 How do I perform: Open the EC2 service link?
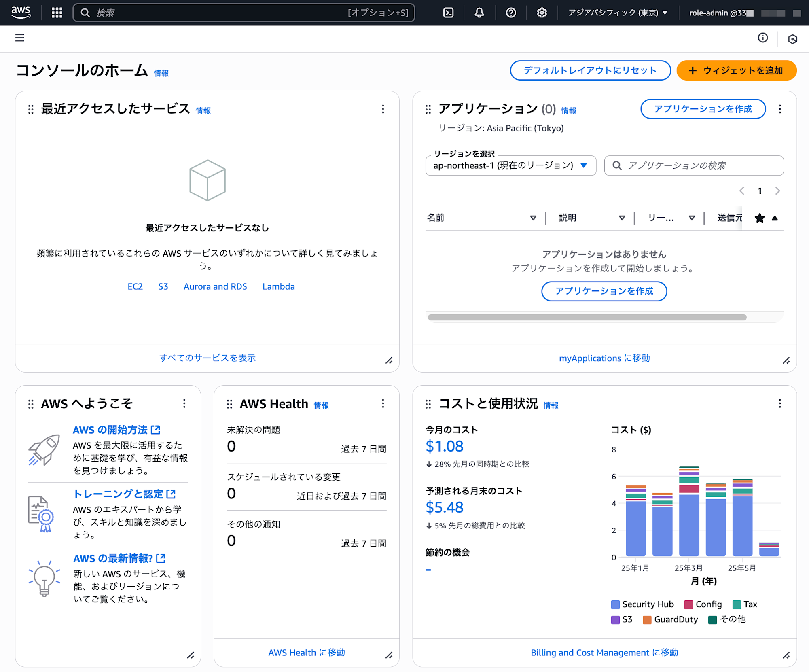click(135, 286)
